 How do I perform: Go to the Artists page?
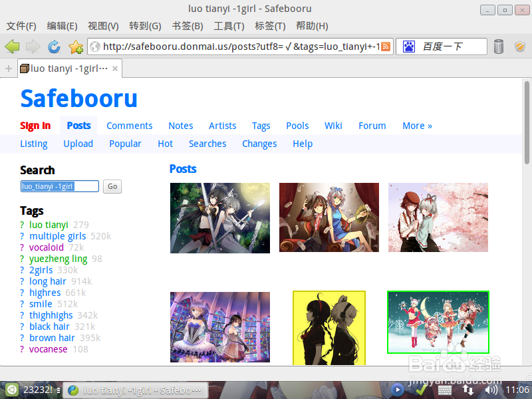point(222,126)
